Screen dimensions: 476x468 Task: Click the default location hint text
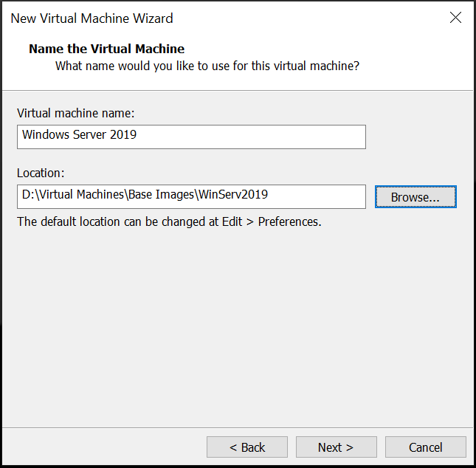click(169, 221)
